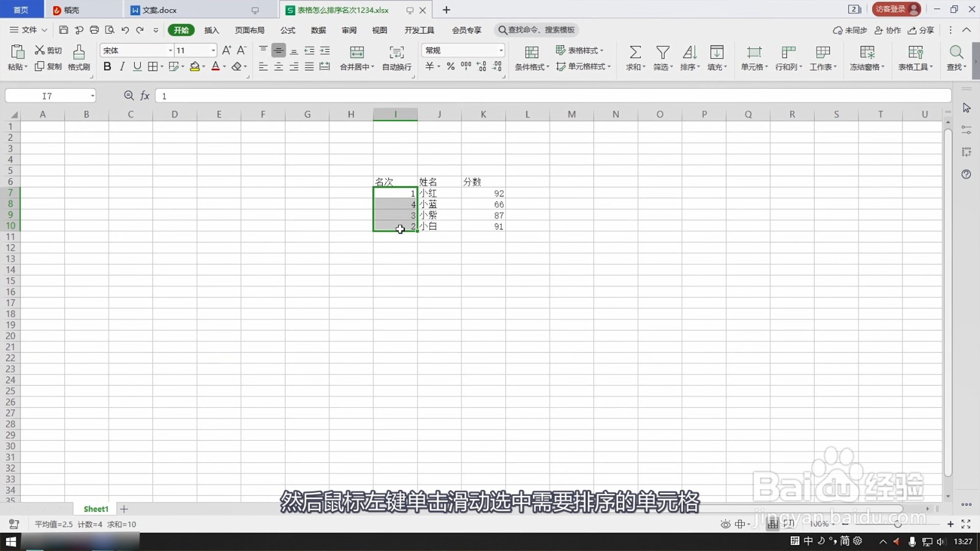The image size is (980, 551).
Task: Increase font size icon
Action: (x=227, y=50)
